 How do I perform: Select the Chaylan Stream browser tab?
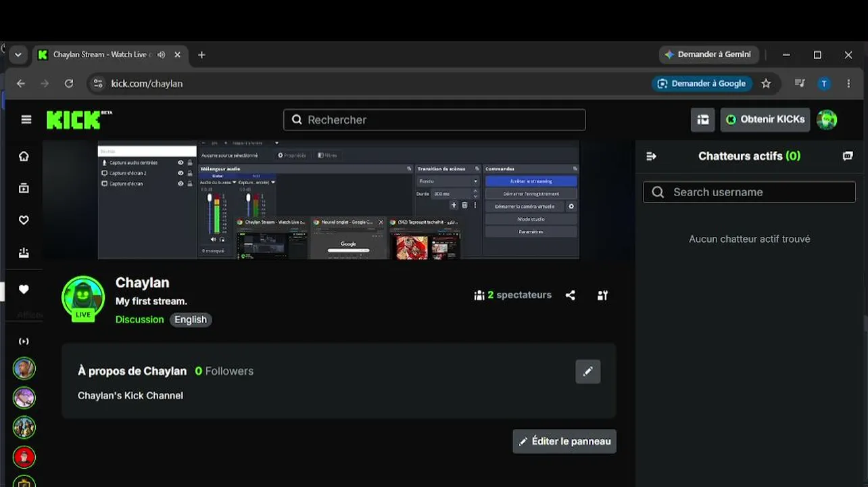point(110,55)
